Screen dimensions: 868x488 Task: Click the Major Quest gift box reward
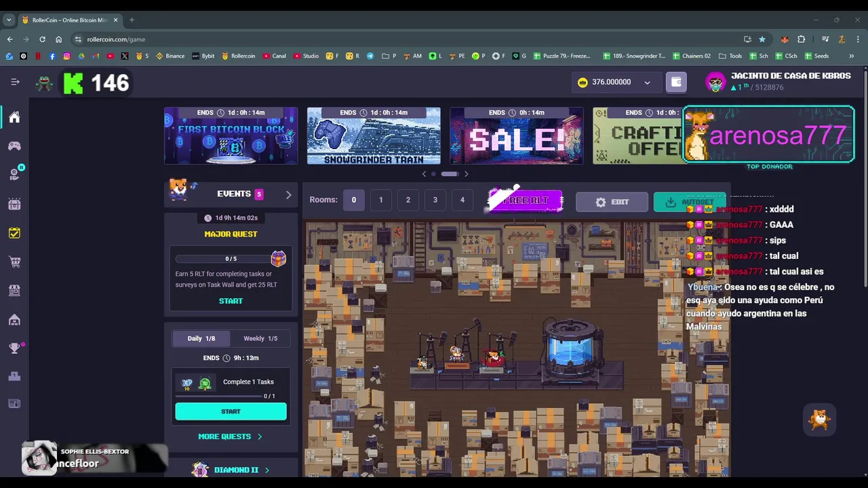[278, 258]
